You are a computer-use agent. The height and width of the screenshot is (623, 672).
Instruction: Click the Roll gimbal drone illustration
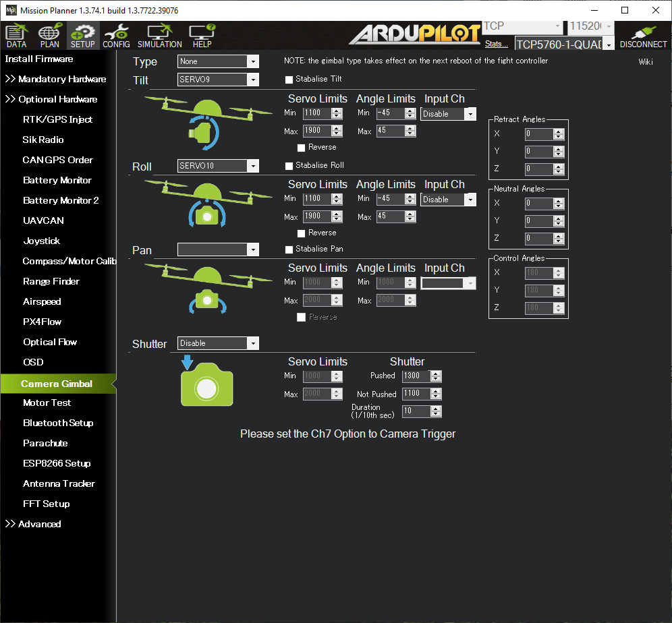click(x=208, y=204)
